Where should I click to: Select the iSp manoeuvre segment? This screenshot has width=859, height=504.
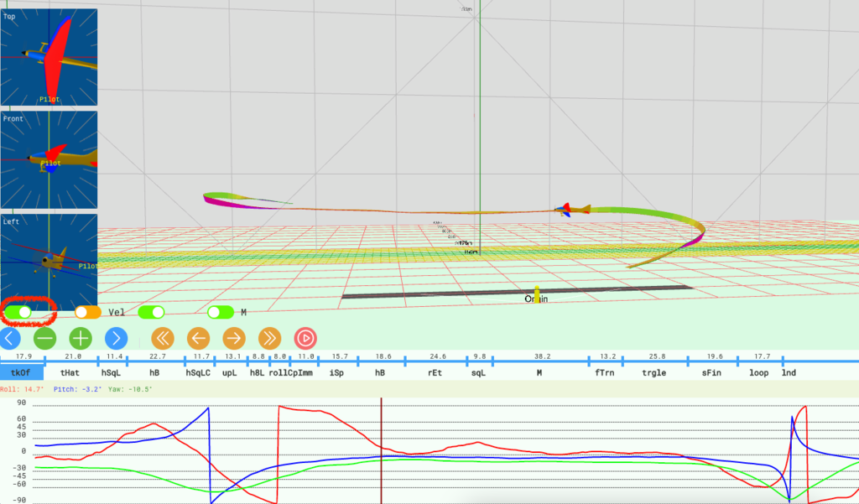tap(336, 372)
